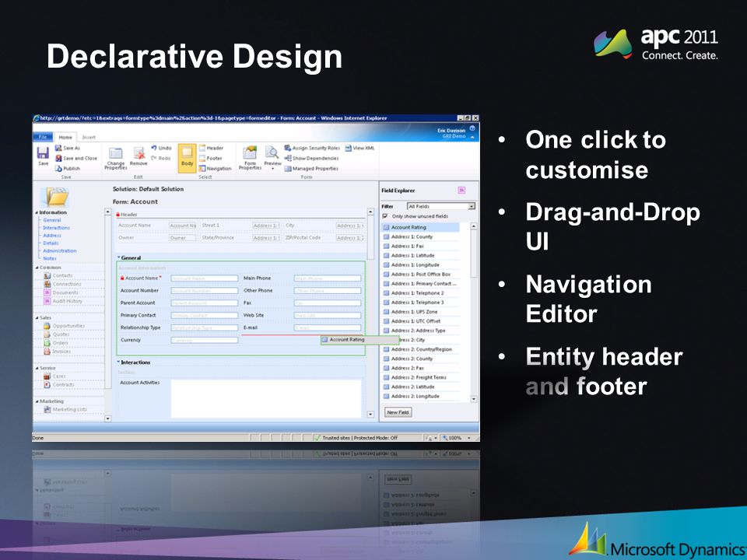Open the File tab
The image size is (747, 560).
(43, 137)
